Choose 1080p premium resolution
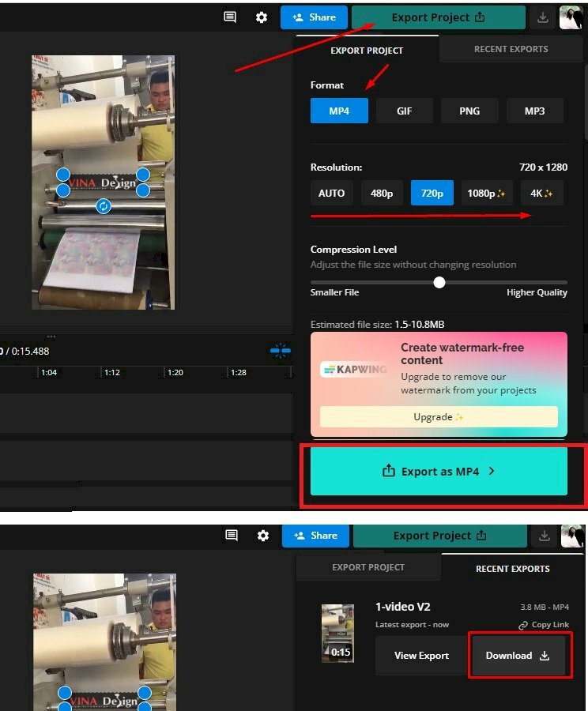The height and width of the screenshot is (711, 588). click(x=486, y=194)
